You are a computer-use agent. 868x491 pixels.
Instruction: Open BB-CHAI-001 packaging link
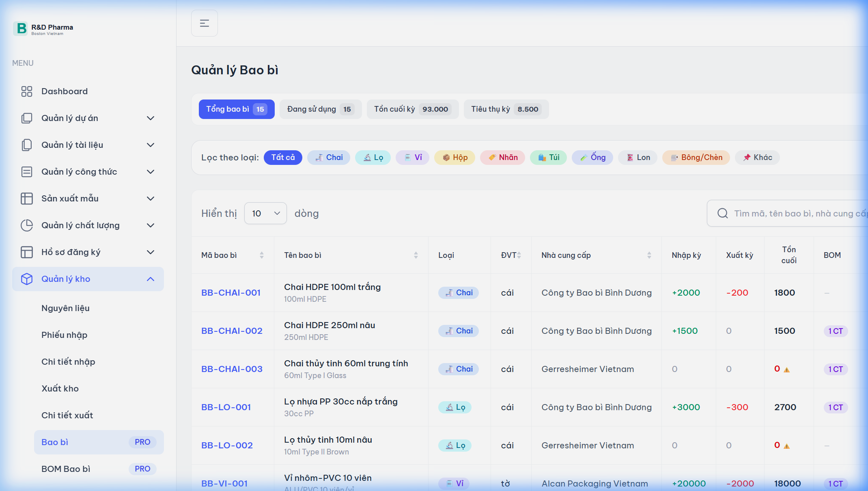tap(231, 292)
